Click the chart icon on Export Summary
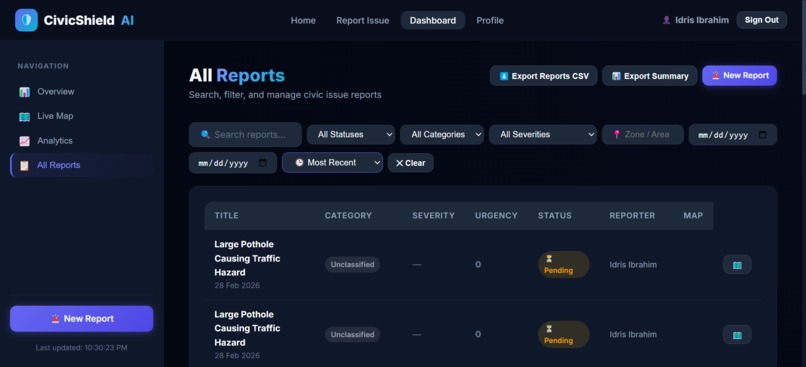The height and width of the screenshot is (367, 806). (616, 76)
